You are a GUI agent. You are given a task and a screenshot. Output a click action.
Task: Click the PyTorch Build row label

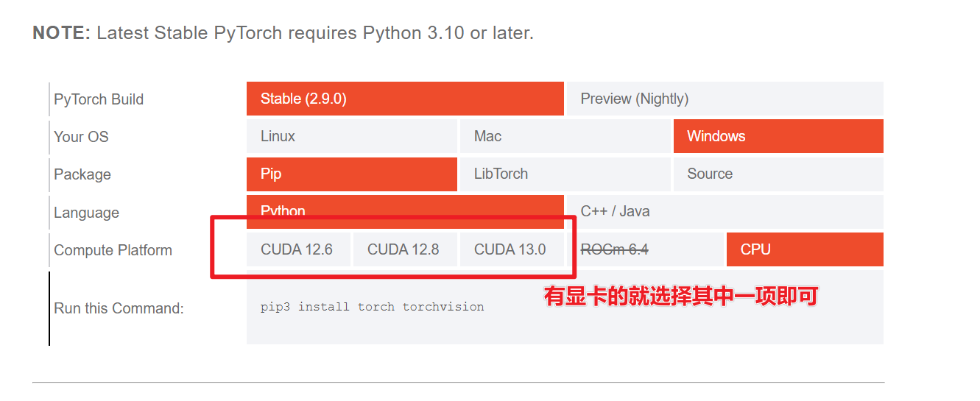click(x=99, y=99)
